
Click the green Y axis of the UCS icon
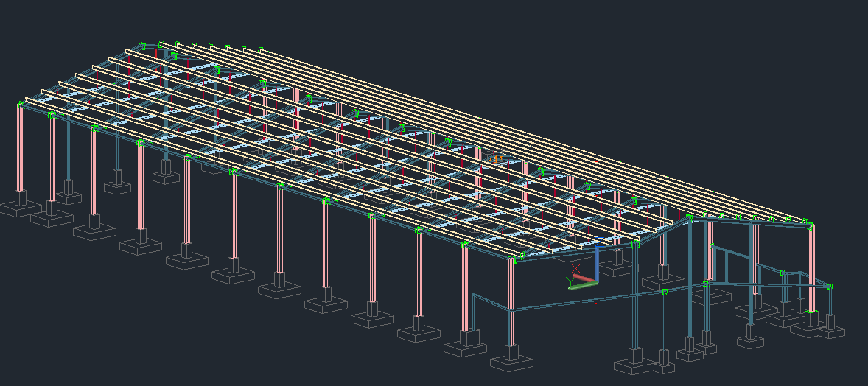click(x=582, y=285)
